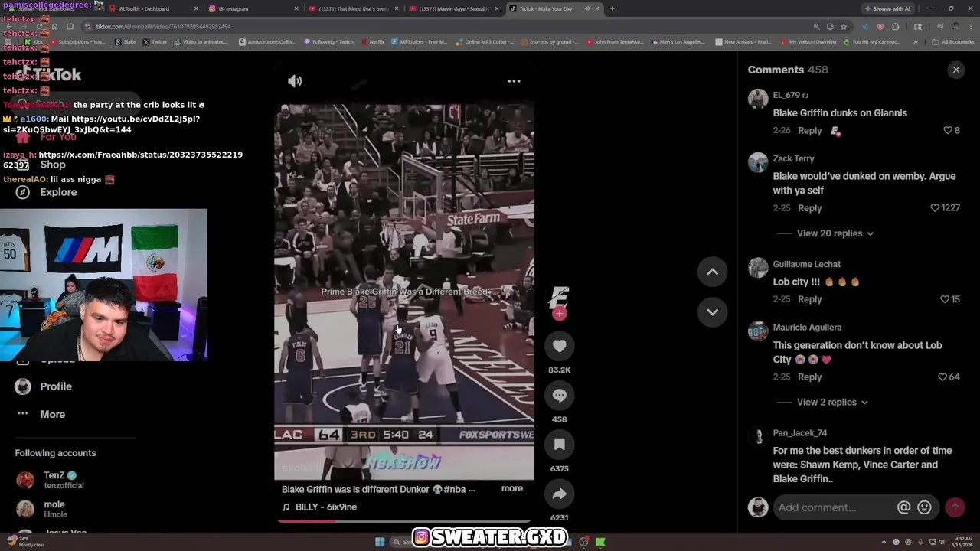Image resolution: width=980 pixels, height=551 pixels.
Task: Like the video with the heart button
Action: 560,346
